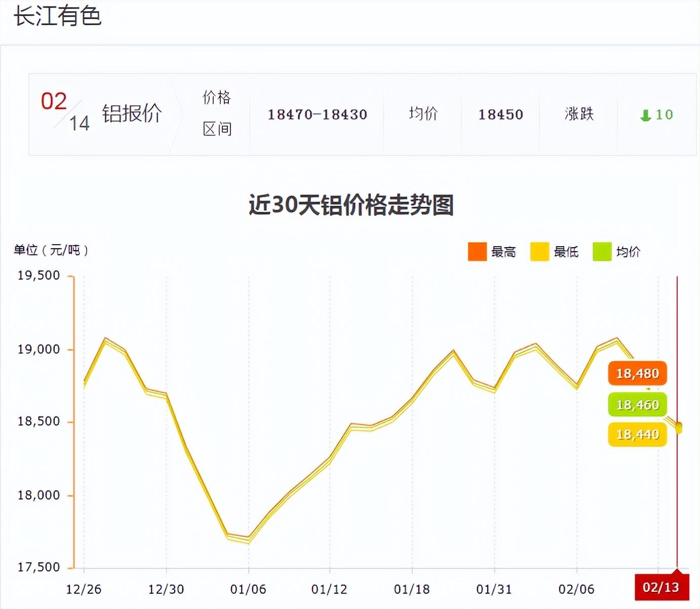Click the 12/26 date axis label
Screen dimensions: 700x609
(84, 589)
